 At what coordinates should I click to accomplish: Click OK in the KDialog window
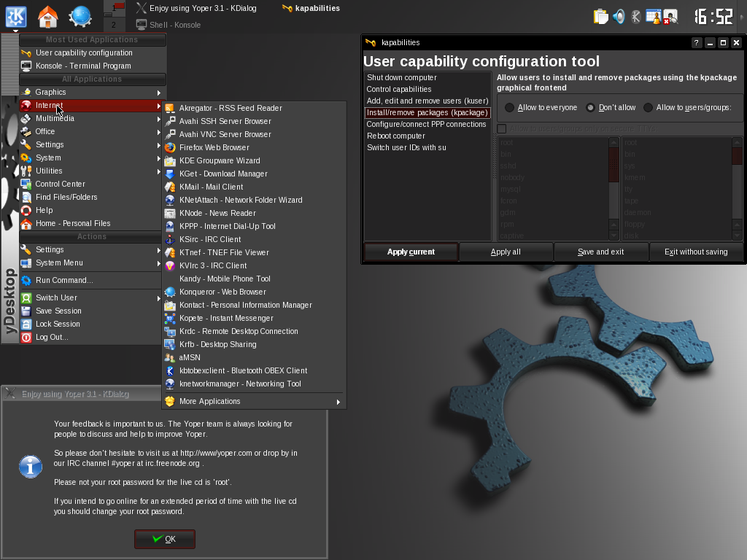tap(164, 539)
